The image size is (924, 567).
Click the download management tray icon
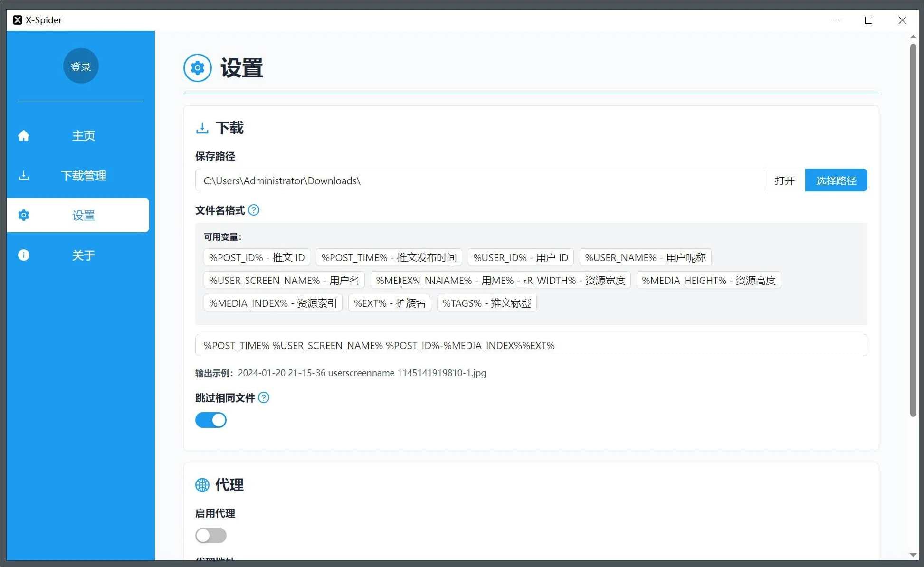point(24,176)
